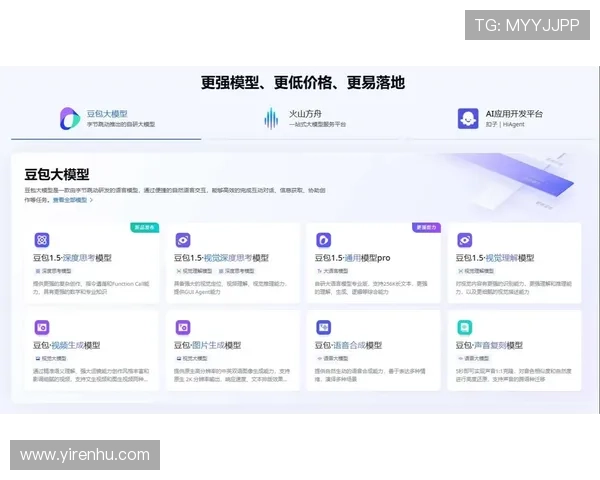Click the 豆包·声音复刻模型 card description text
Viewport: 600px width, 480px height.
(x=513, y=375)
